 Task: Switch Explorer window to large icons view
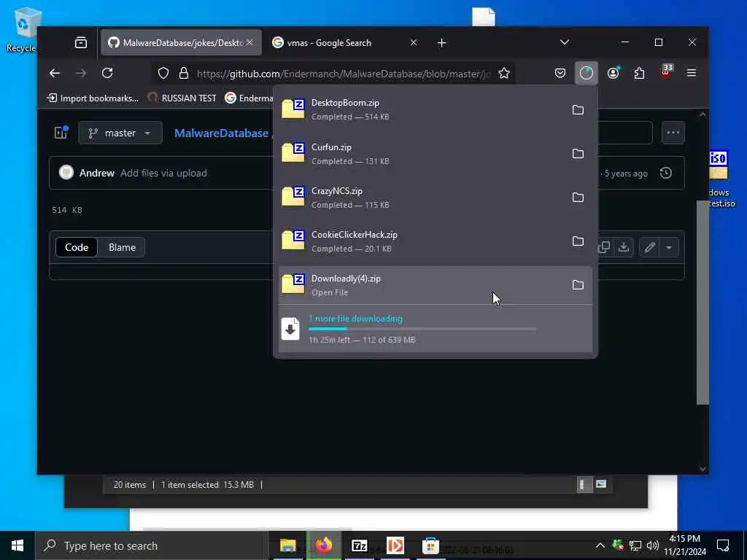click(601, 485)
